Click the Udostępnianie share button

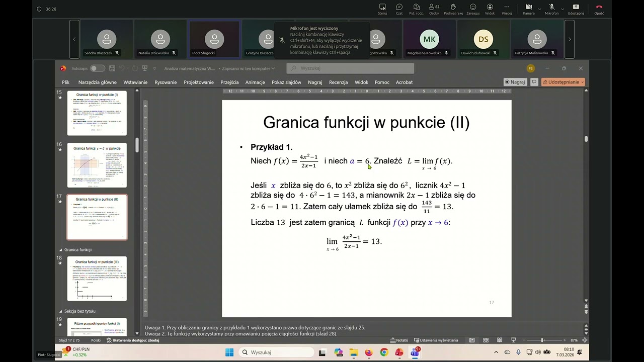563,82
